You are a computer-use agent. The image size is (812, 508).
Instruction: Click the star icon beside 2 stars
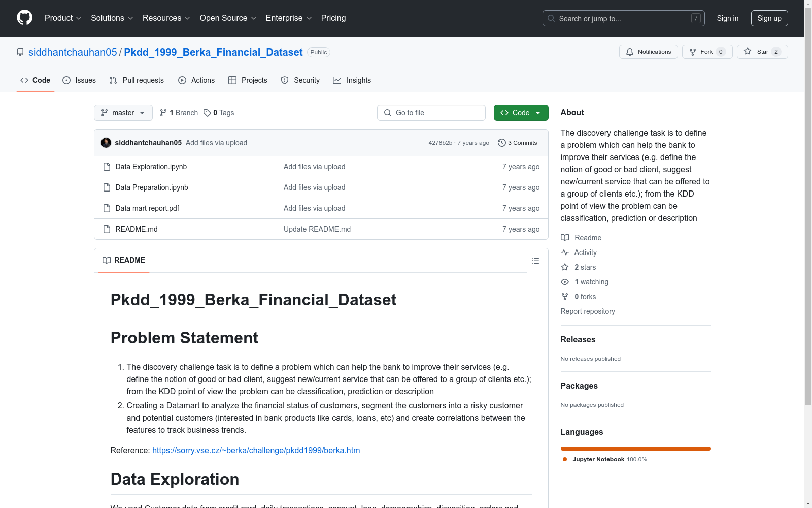(x=565, y=267)
